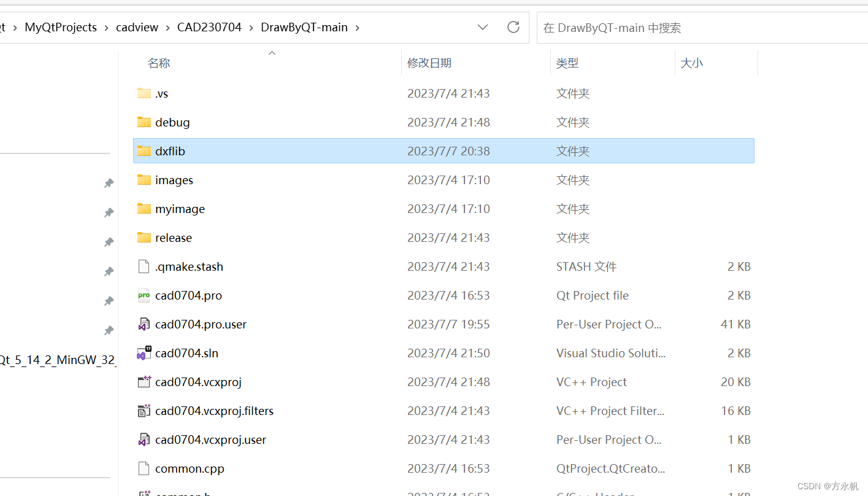Click the type Visual Studio Soluti...

tap(611, 353)
